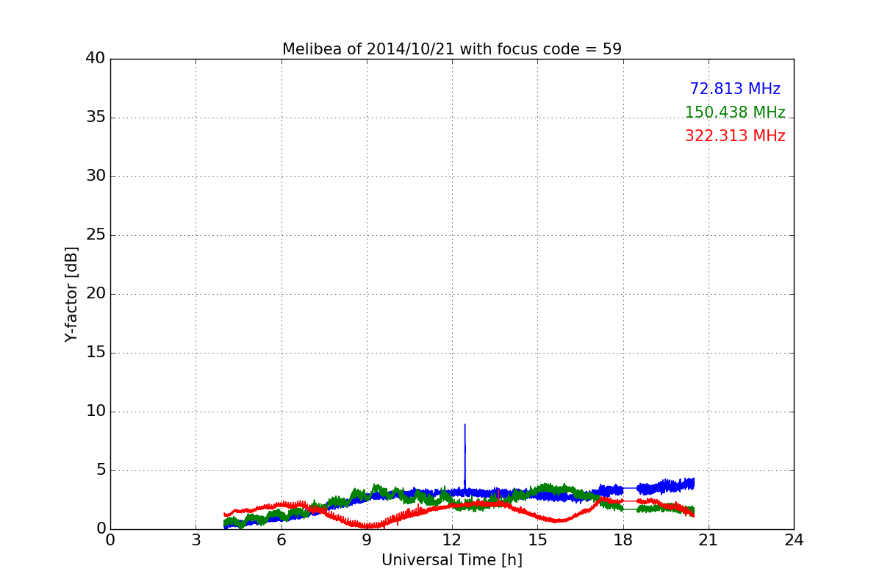Screen dimensions: 882x588
Task: Click the plot title mentioning Melibea 2014/10/21
Action: (452, 49)
